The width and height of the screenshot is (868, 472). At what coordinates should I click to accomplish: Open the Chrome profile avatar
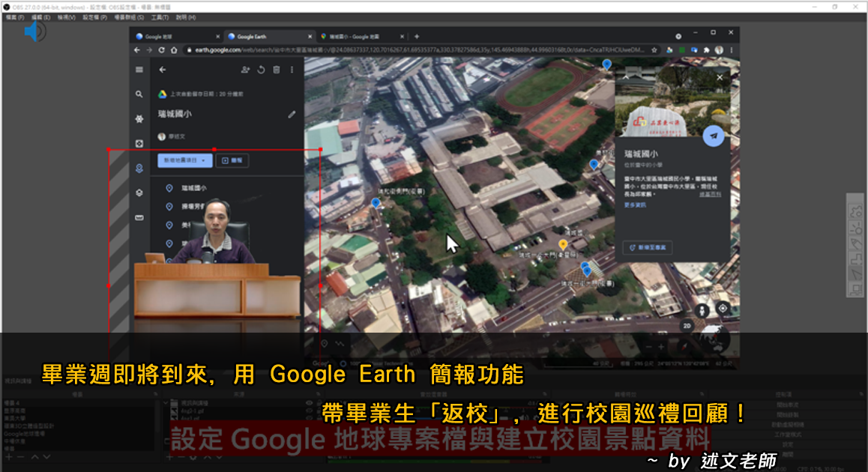coord(719,49)
